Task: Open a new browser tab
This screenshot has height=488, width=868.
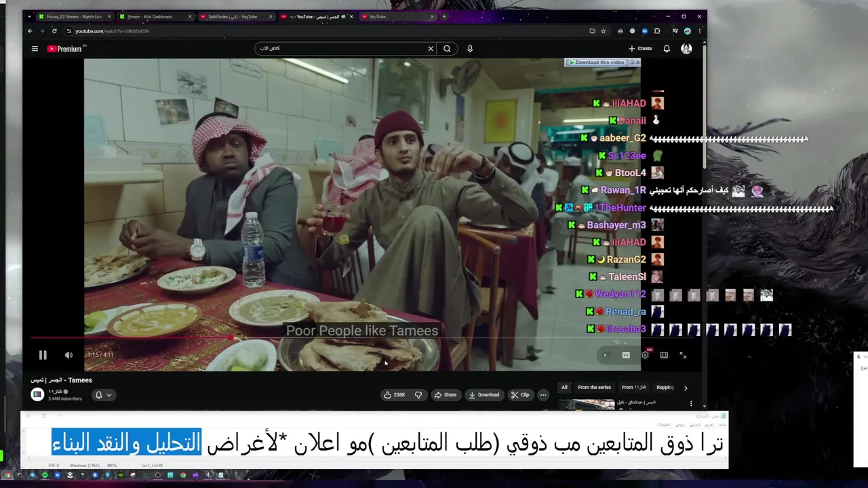Action: 444,16
